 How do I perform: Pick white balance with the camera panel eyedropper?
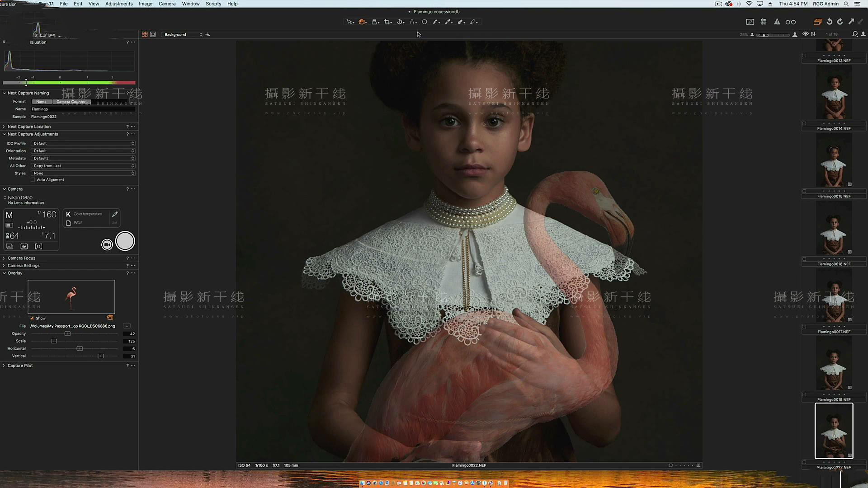[115, 214]
